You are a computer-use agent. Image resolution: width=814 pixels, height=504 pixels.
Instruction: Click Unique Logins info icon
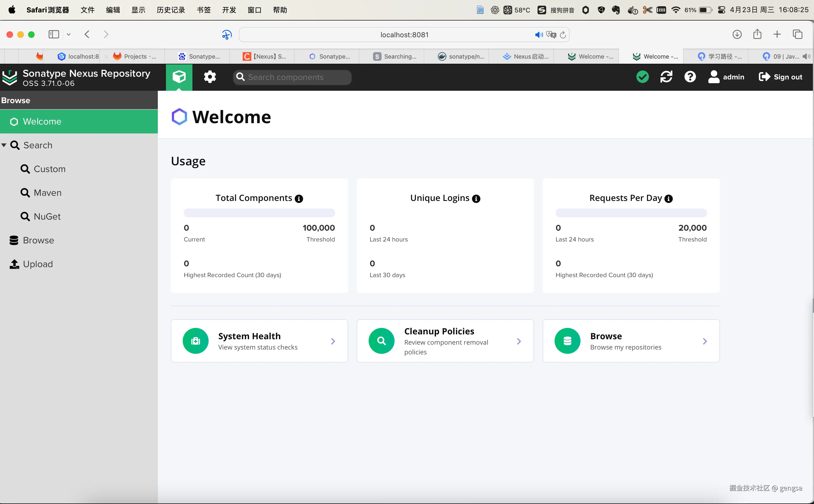pos(476,199)
